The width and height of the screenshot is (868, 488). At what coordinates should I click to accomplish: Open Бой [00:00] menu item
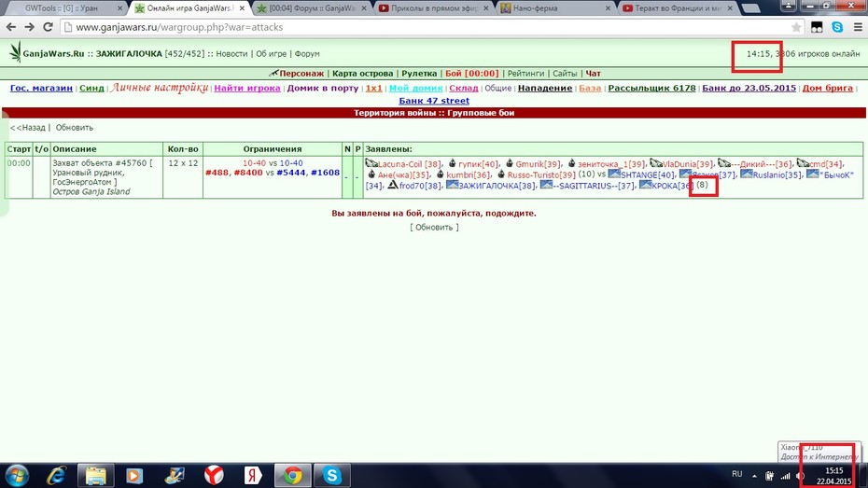[471, 73]
